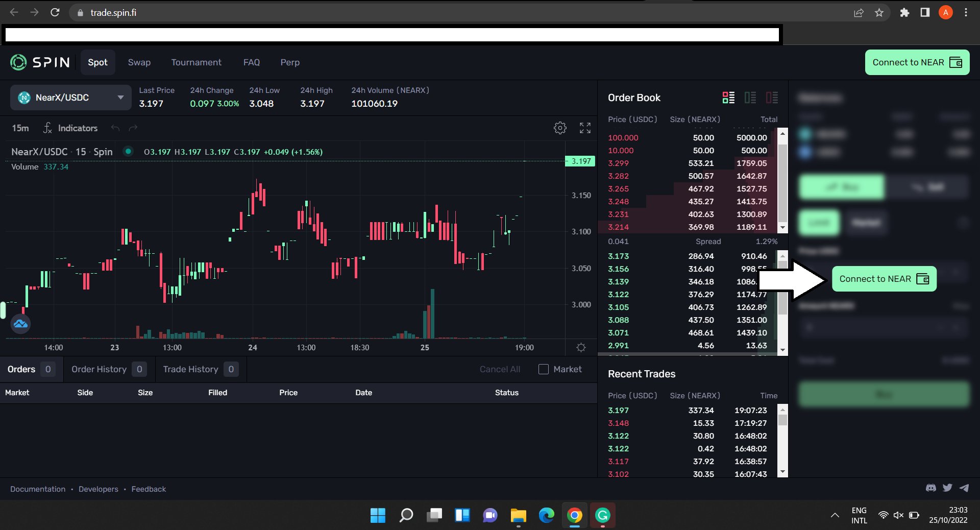Click the chart axis settings gear
This screenshot has height=530, width=980.
(581, 347)
